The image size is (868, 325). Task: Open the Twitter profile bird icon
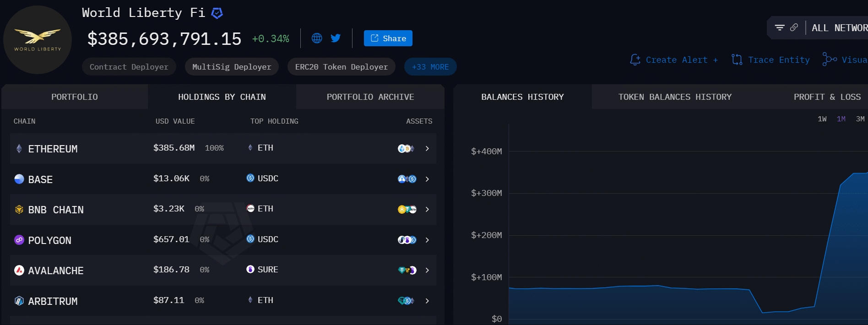tap(336, 38)
